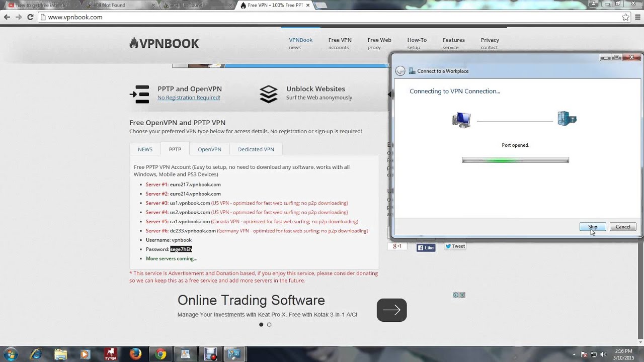Click the Facebook Like button
644x362 pixels.
click(426, 247)
